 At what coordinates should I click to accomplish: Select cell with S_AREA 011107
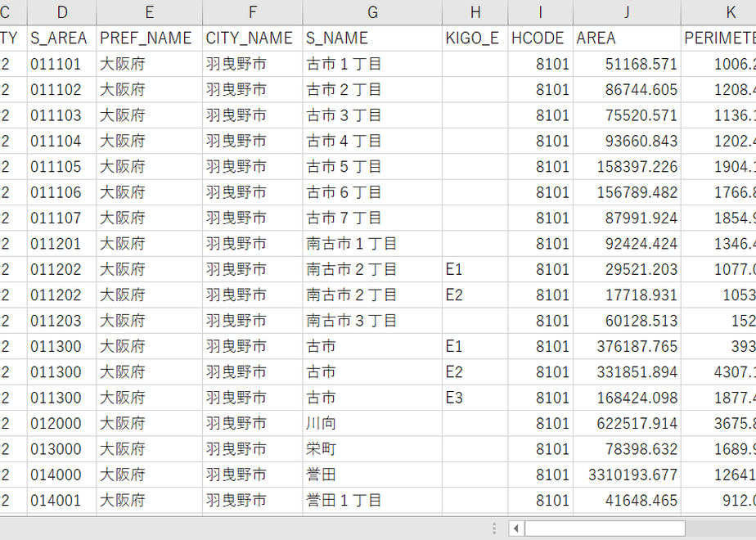coord(61,218)
